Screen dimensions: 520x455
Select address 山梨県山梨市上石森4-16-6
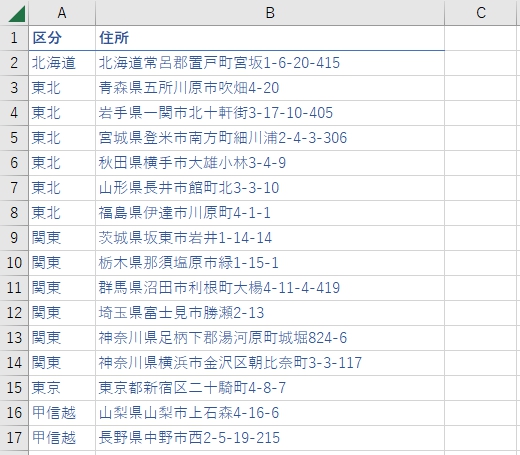coord(270,413)
